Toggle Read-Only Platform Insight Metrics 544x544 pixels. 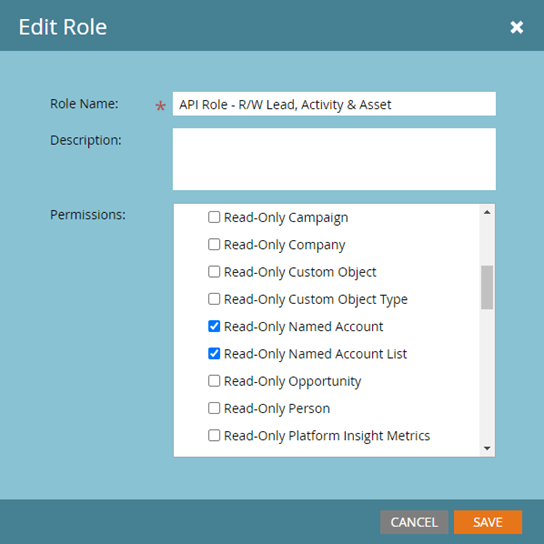214,435
